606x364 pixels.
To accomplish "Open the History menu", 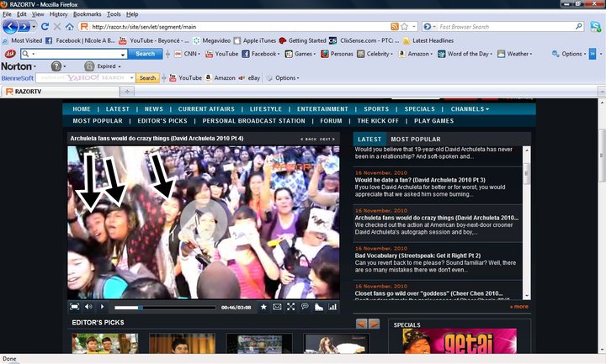I will (x=58, y=14).
